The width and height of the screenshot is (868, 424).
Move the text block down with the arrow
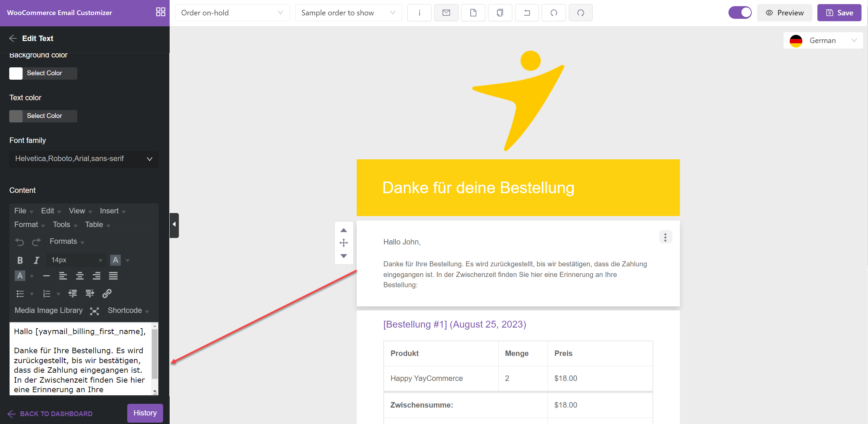click(344, 256)
